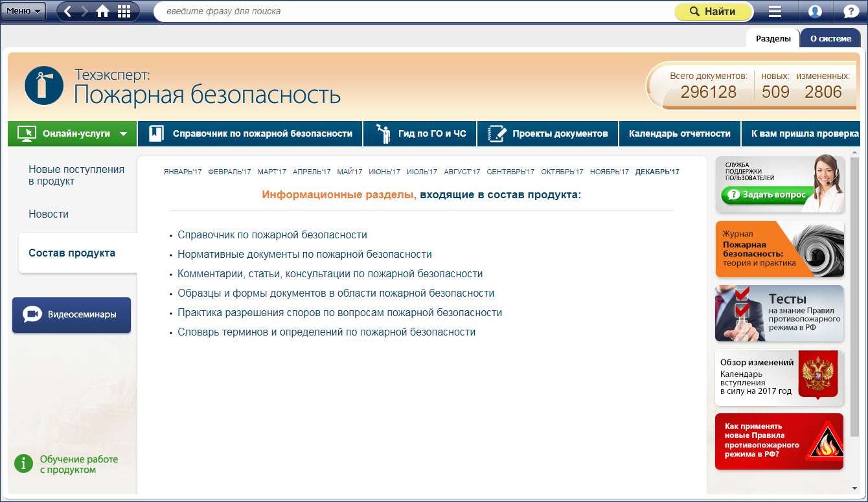
Task: Select month ИЮЛЬ'17
Action: 422,172
